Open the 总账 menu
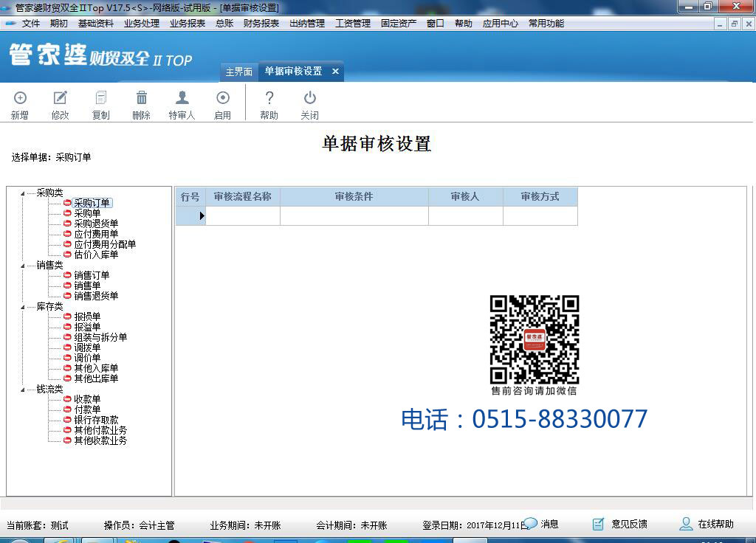Image resolution: width=756 pixels, height=543 pixels. (224, 23)
